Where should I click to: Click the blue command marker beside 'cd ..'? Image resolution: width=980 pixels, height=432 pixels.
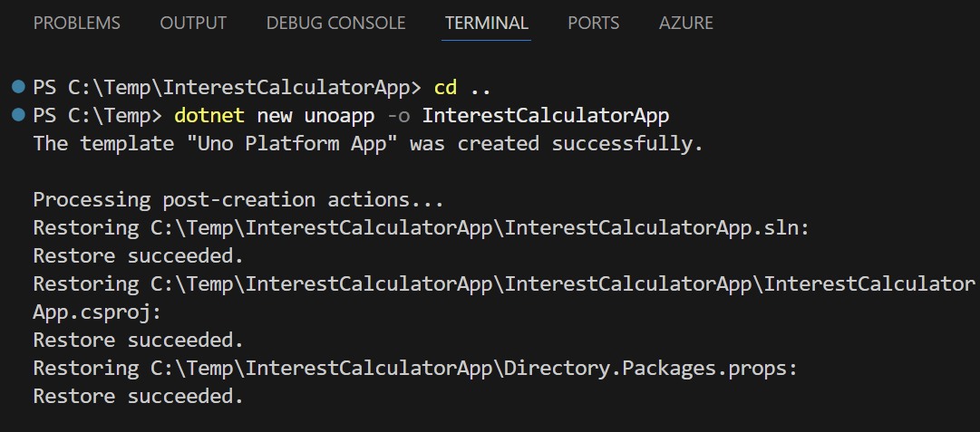click(19, 87)
